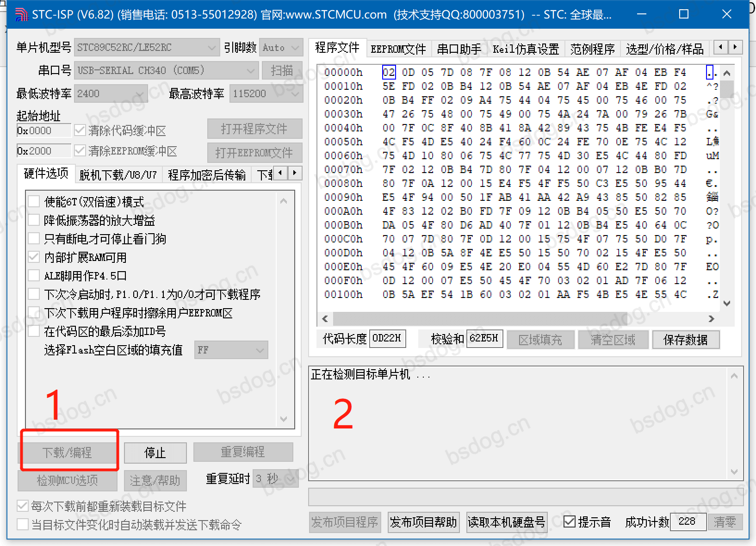Check 只有断电才可停止看门狗 option
756x546 pixels.
[x=34, y=239]
